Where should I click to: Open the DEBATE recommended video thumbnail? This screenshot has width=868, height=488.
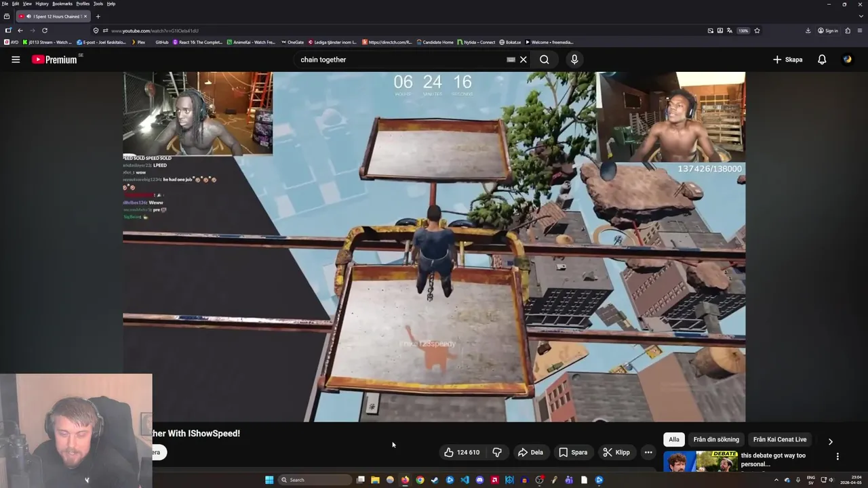700,462
